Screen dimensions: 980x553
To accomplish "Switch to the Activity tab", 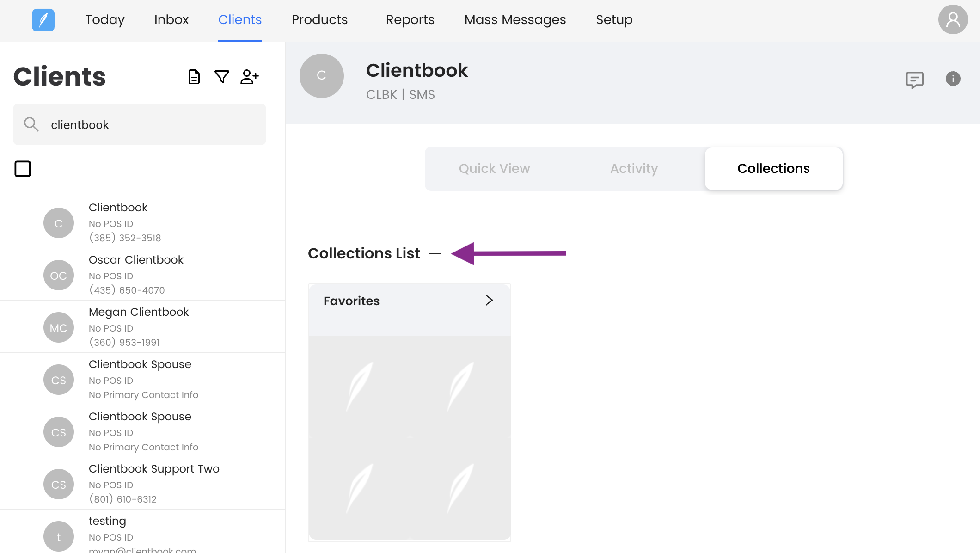I will (634, 168).
